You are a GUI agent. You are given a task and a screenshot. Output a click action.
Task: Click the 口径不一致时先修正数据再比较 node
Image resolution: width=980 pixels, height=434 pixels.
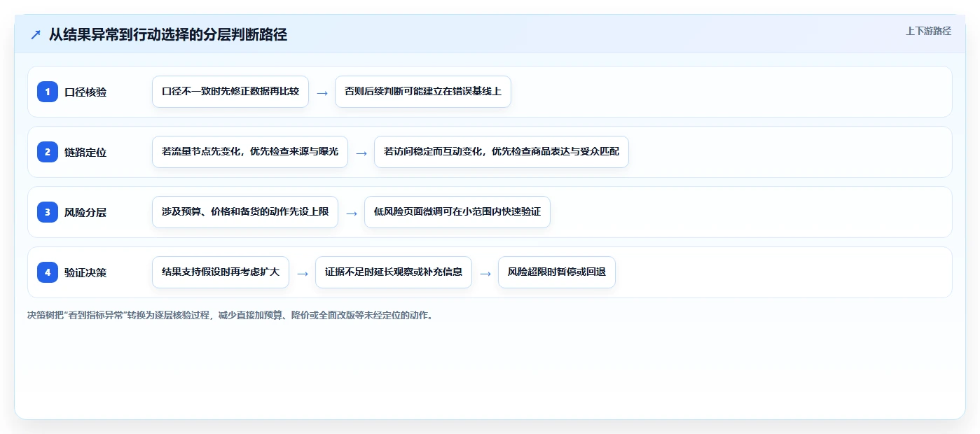230,92
